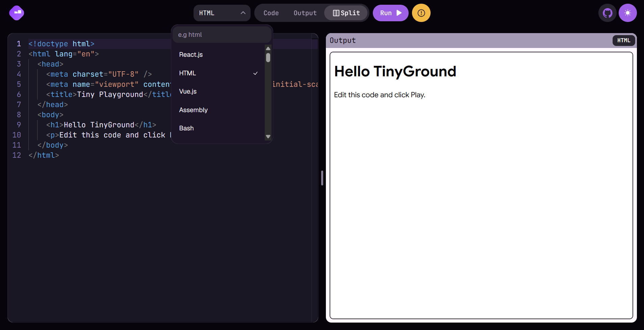
Task: Switch to the Code view tab
Action: click(x=271, y=13)
